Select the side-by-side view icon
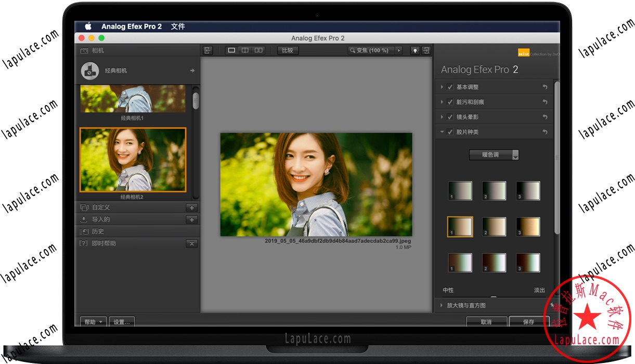635x364 pixels. 259,50
